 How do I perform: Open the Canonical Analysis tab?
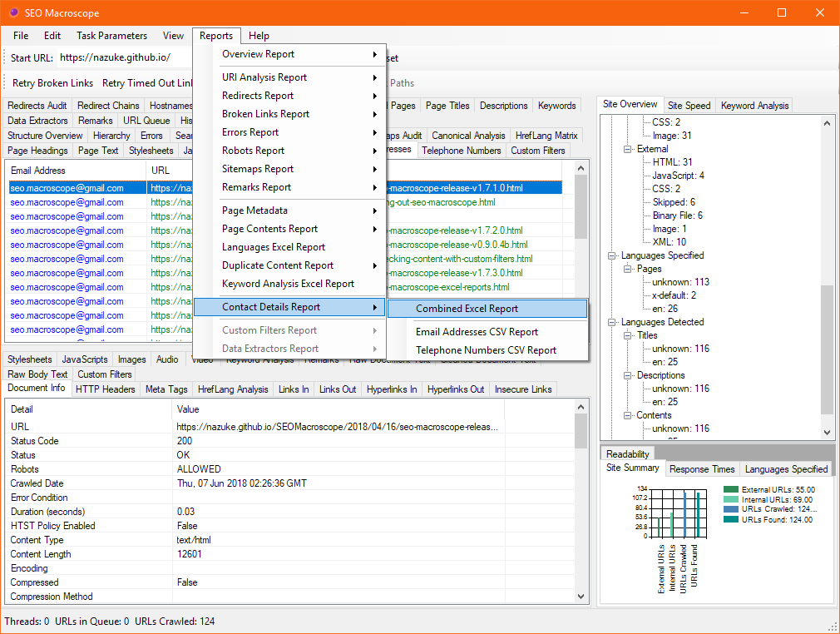coord(468,136)
